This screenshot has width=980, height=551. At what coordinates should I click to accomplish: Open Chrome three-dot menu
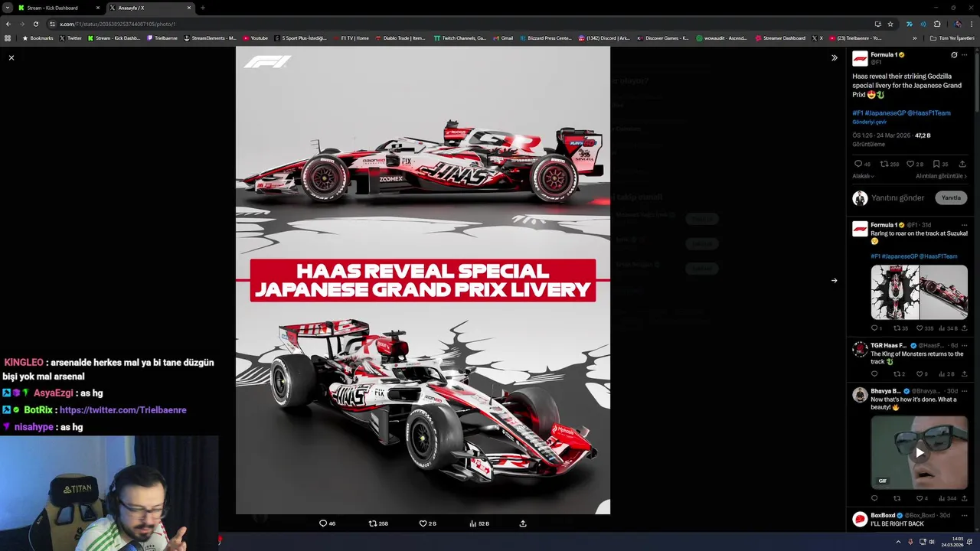tap(971, 24)
